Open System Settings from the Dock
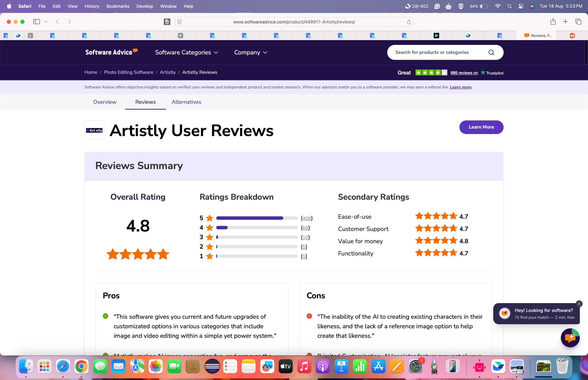The height and width of the screenshot is (380, 588). pyautogui.click(x=416, y=366)
